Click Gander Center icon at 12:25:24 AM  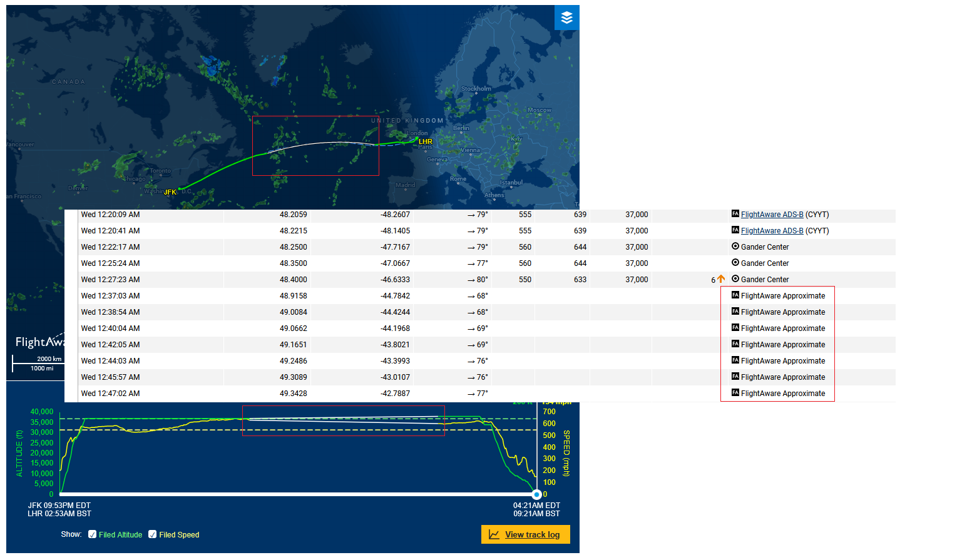click(735, 263)
